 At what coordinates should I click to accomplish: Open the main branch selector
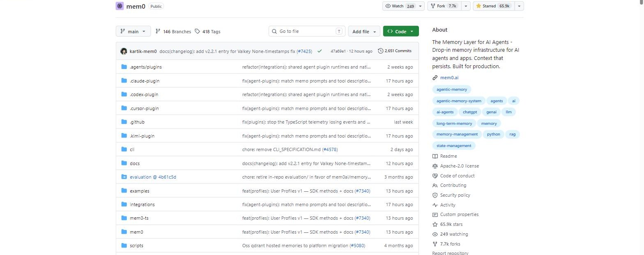pyautogui.click(x=133, y=32)
